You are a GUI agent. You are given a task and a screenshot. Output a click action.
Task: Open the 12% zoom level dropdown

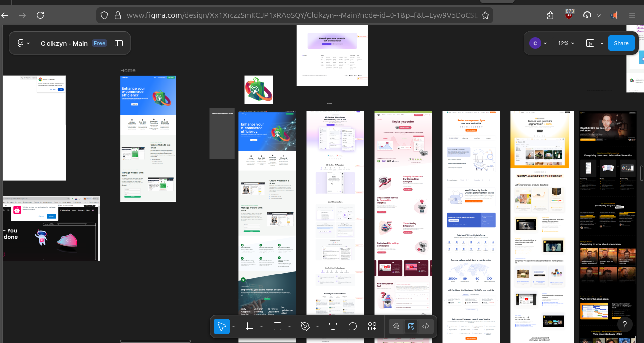pyautogui.click(x=566, y=43)
